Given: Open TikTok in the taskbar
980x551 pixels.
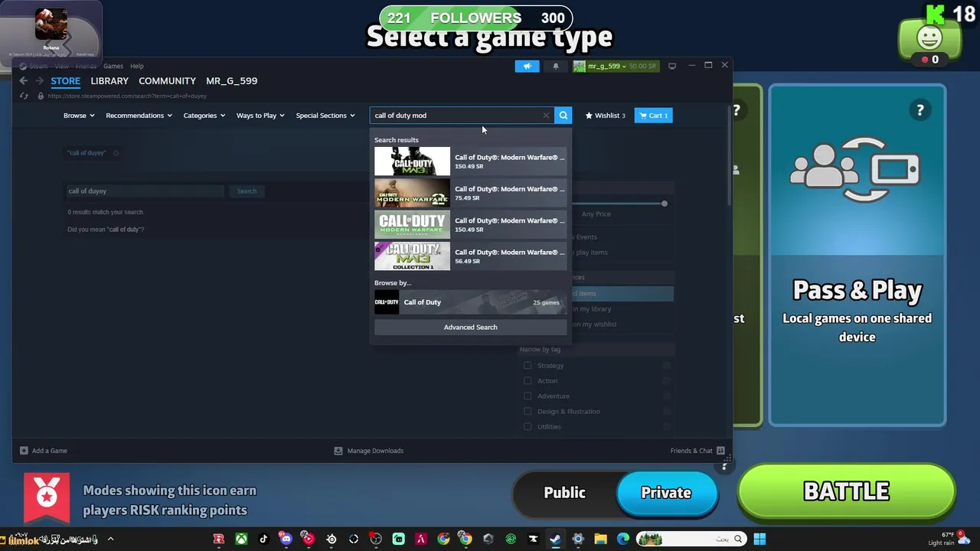Looking at the screenshot, I should tap(263, 540).
